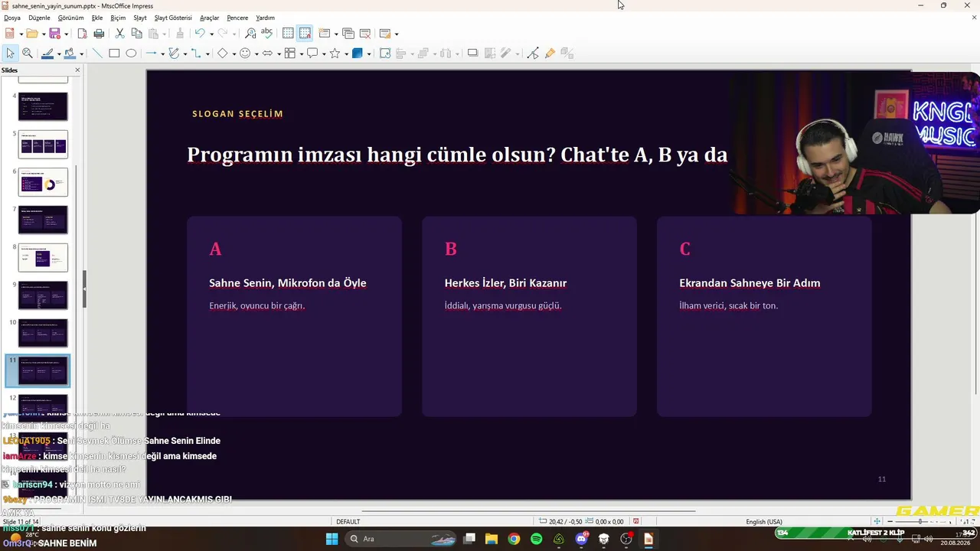Select slide 4 thumbnail
Viewport: 980px width, 551px height.
click(43, 106)
